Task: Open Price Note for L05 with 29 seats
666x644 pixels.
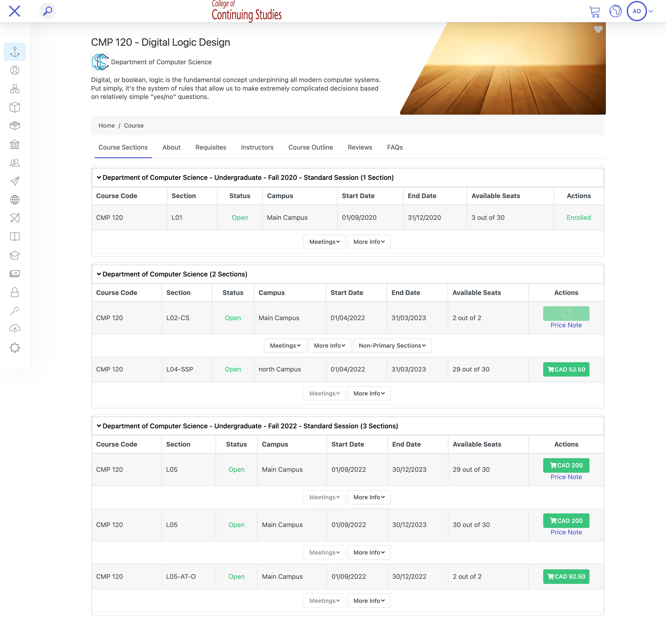Action: point(566,477)
